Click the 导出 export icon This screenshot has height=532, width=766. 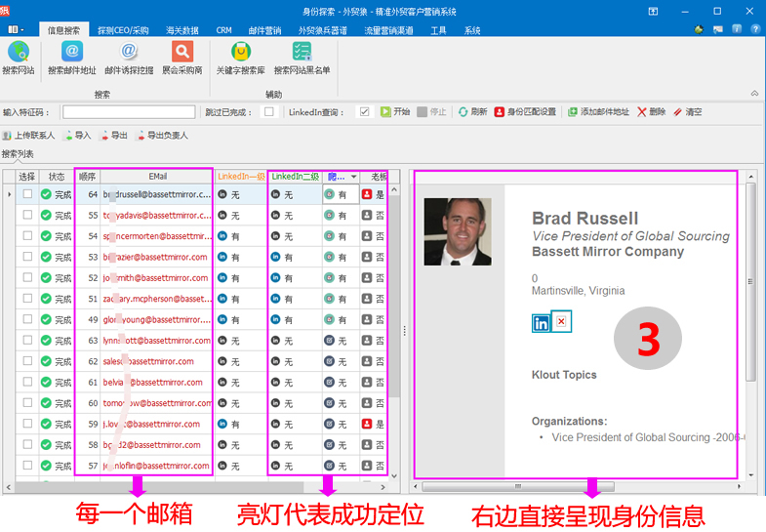[x=104, y=136]
